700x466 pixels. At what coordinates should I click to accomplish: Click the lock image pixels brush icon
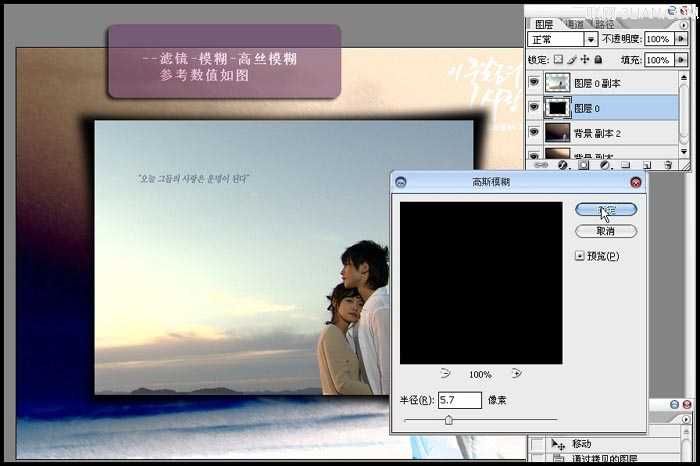pos(573,60)
